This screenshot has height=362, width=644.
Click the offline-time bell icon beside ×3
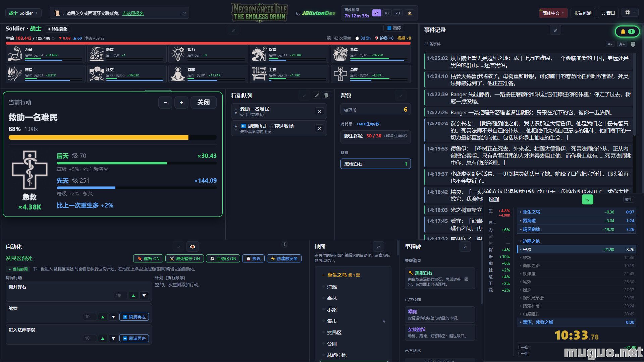(409, 13)
